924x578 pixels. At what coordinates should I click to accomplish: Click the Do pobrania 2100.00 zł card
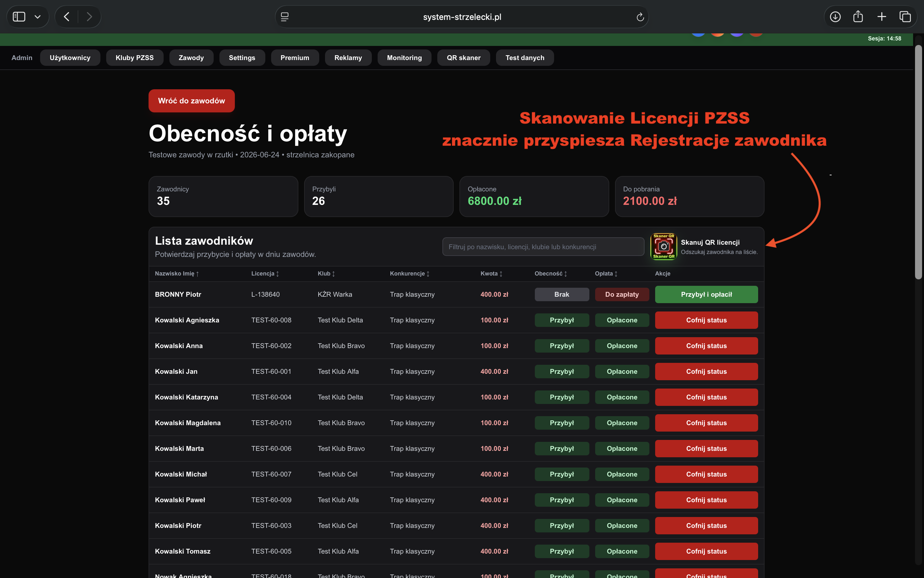click(x=689, y=197)
